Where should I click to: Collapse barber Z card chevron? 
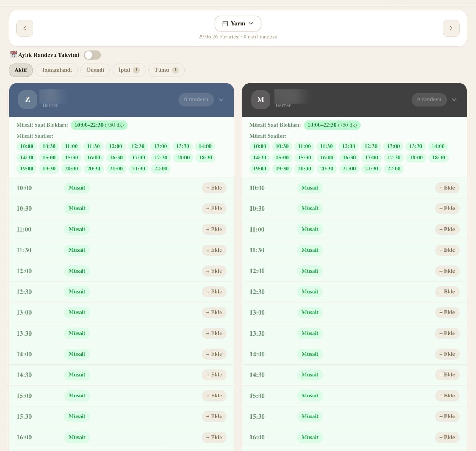click(221, 99)
